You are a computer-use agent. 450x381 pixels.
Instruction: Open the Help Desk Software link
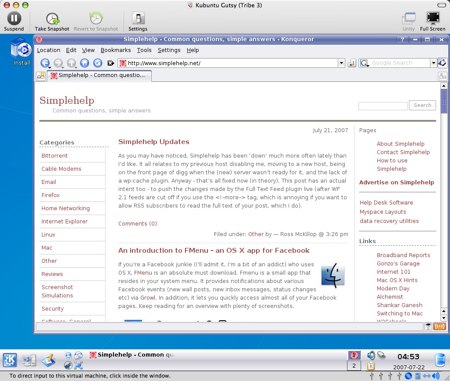[x=386, y=203]
